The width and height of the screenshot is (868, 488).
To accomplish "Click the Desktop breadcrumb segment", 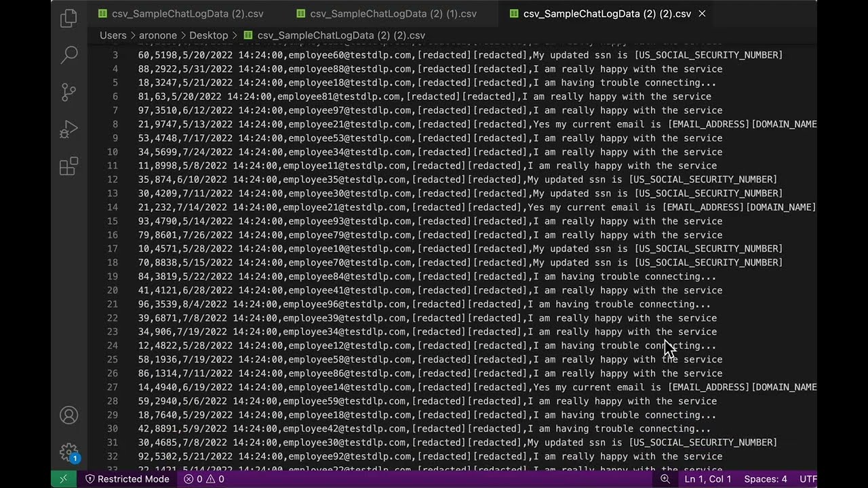I will click(x=209, y=35).
